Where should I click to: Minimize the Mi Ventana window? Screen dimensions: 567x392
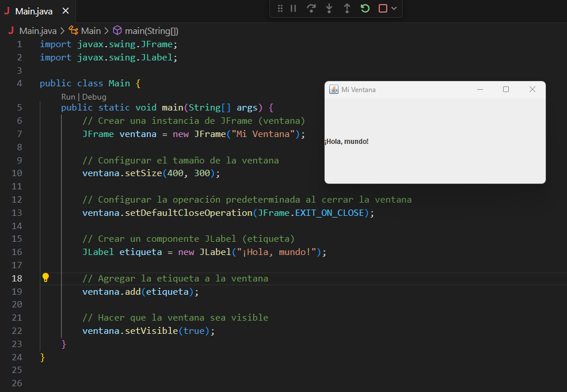(x=480, y=89)
